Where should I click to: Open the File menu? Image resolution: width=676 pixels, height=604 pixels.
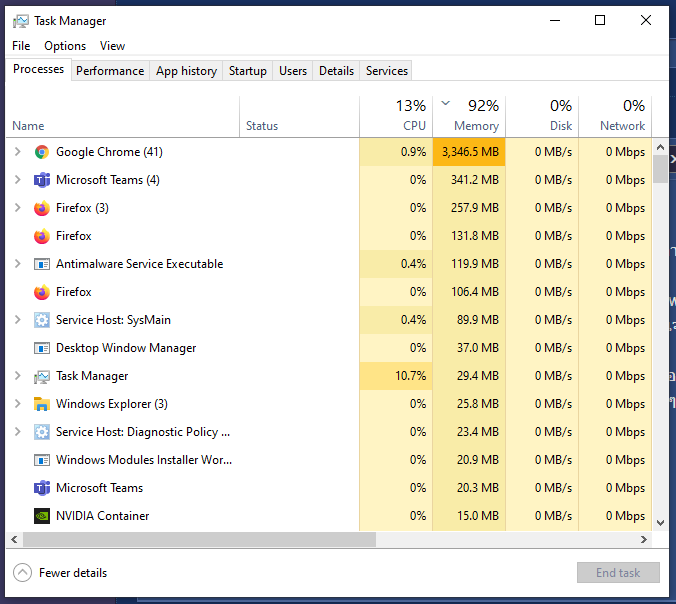(21, 46)
